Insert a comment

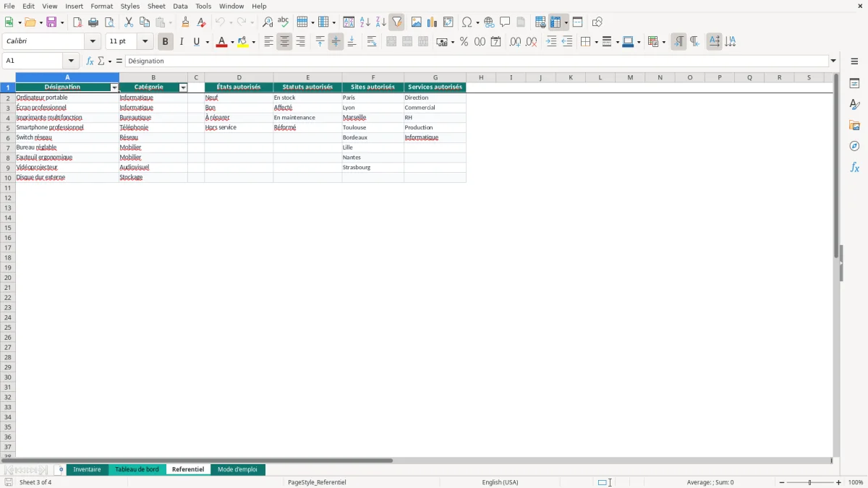505,22
